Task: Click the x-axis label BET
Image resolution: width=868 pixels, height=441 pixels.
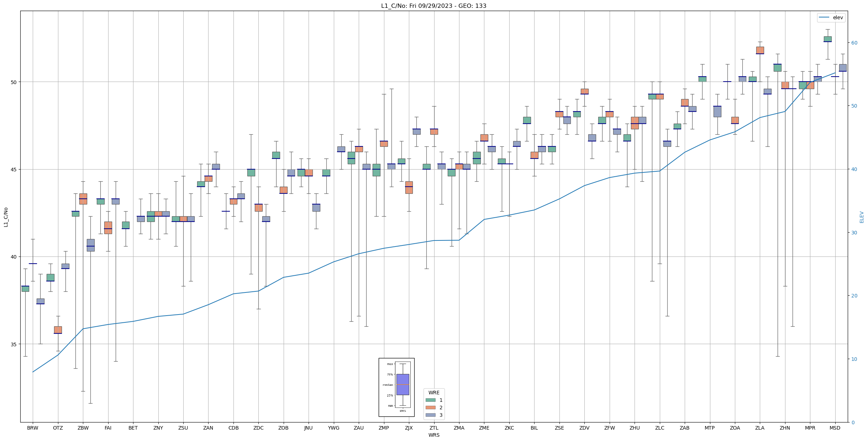Action: pyautogui.click(x=133, y=428)
